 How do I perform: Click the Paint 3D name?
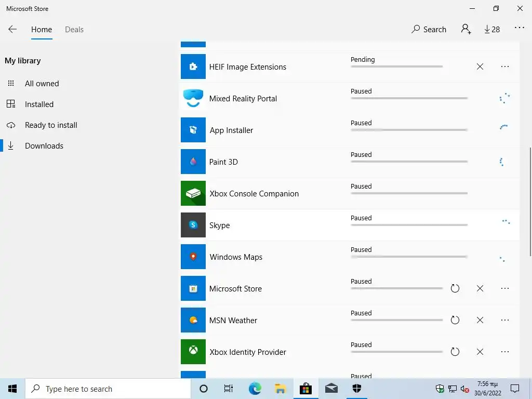click(x=223, y=162)
